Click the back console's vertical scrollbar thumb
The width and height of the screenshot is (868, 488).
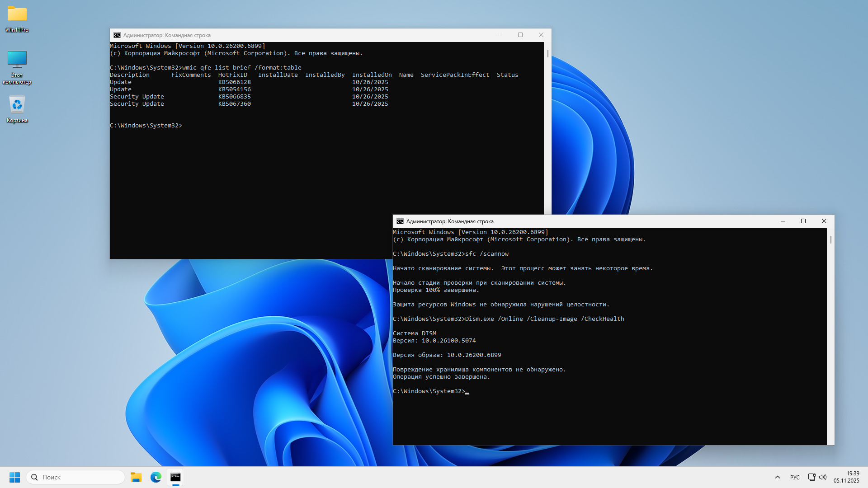(x=548, y=53)
